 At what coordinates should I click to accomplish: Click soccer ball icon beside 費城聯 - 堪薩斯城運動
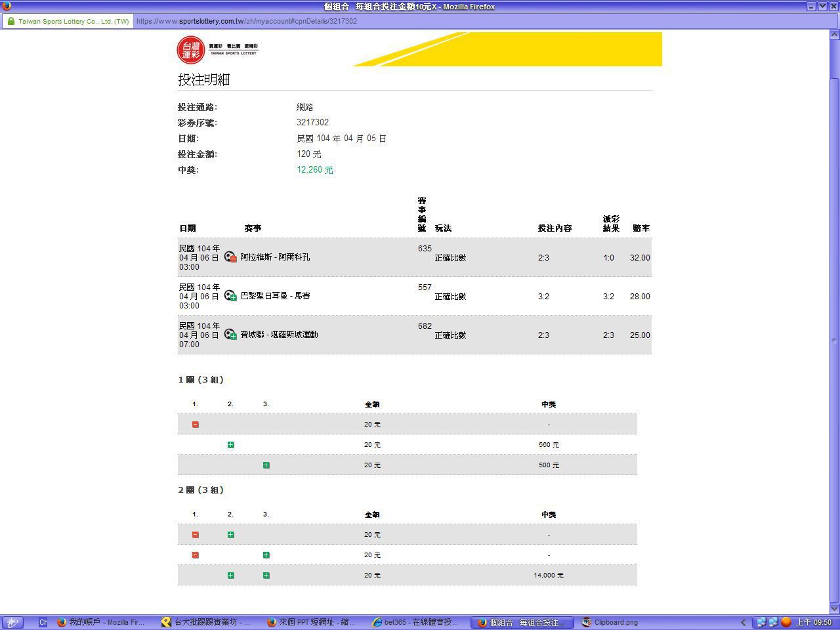pyautogui.click(x=230, y=335)
